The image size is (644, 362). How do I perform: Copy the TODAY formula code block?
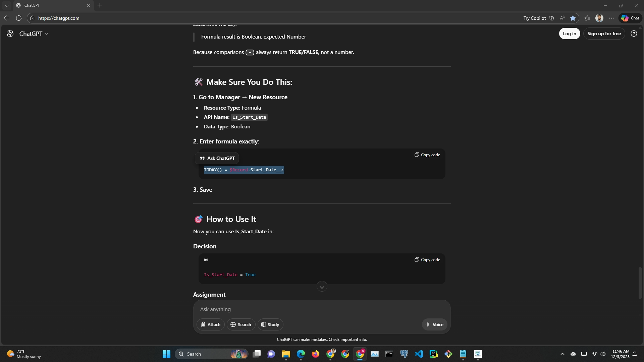(427, 155)
